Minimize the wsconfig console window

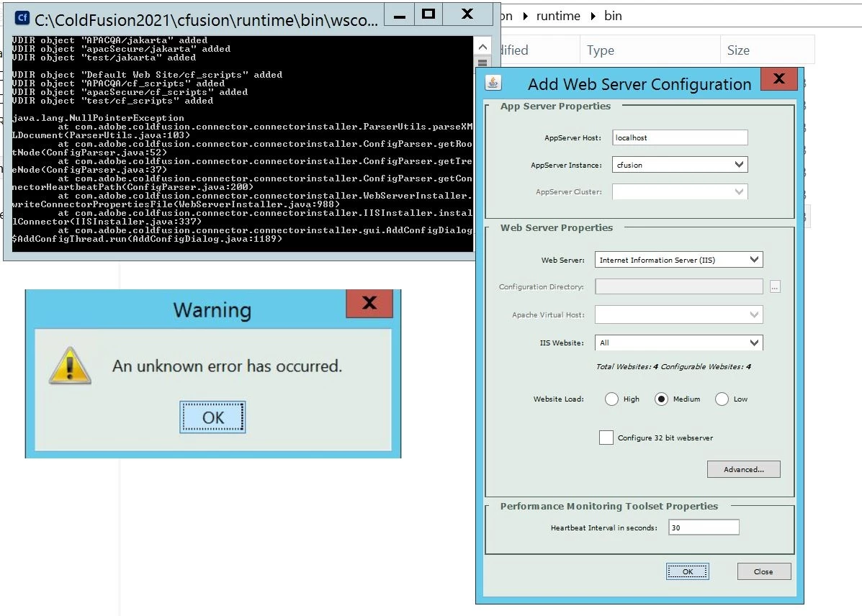pos(400,15)
